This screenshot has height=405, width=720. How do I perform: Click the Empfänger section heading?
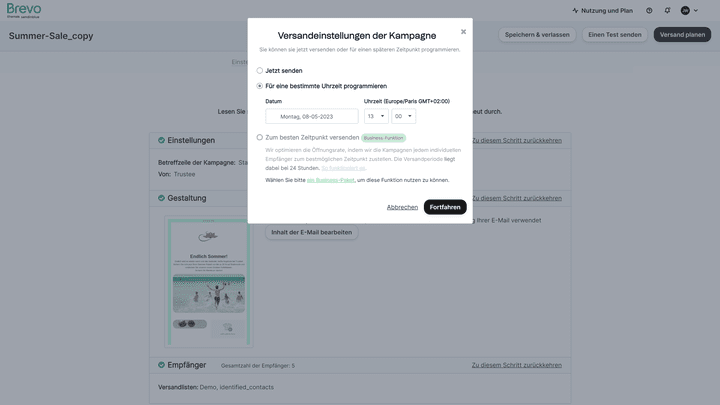coord(187,365)
